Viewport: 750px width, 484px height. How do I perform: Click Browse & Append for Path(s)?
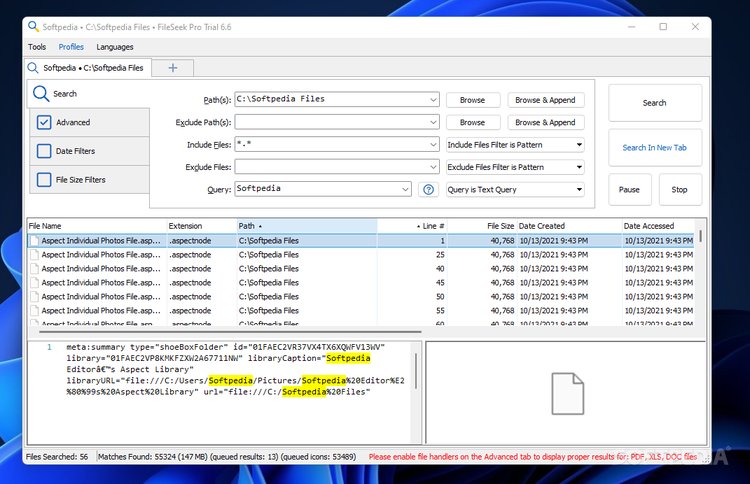pyautogui.click(x=545, y=100)
